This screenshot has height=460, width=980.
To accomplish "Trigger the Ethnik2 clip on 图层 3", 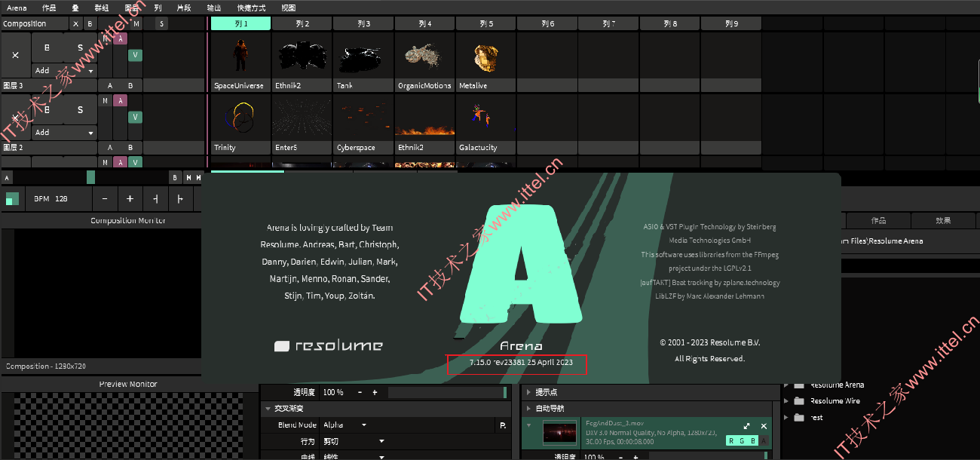I will coord(302,57).
